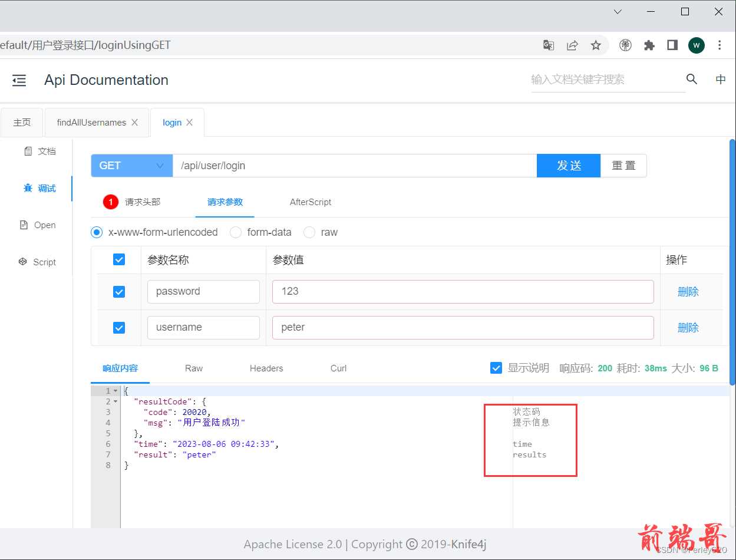The image size is (736, 560).
Task: Open the GET method dropdown
Action: tap(131, 166)
